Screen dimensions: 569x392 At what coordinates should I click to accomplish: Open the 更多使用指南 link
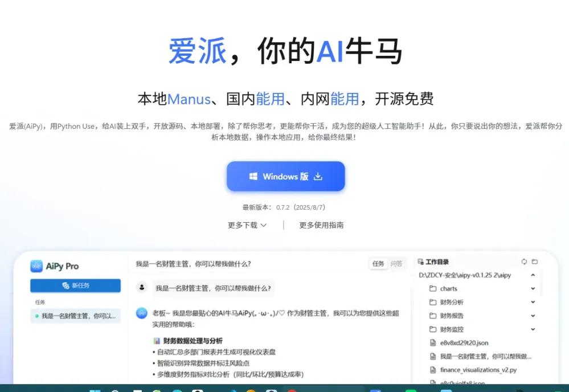pyautogui.click(x=321, y=225)
